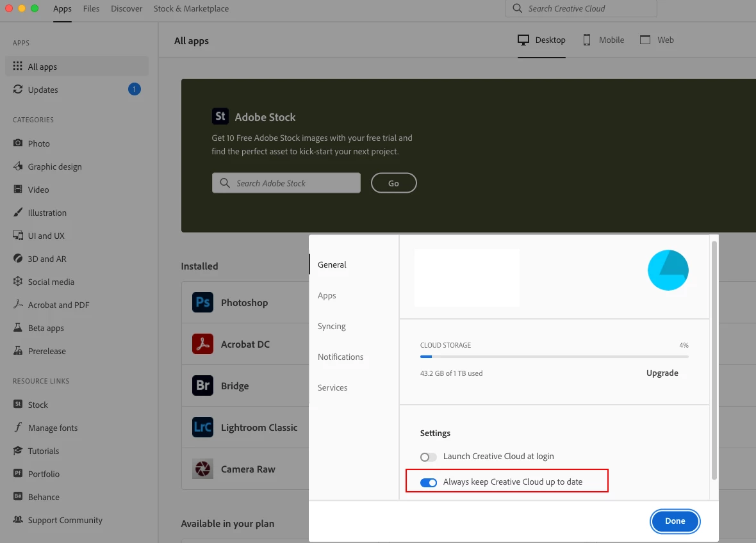Image resolution: width=756 pixels, height=543 pixels.
Task: Click the All apps sidebar label
Action: pyautogui.click(x=42, y=67)
